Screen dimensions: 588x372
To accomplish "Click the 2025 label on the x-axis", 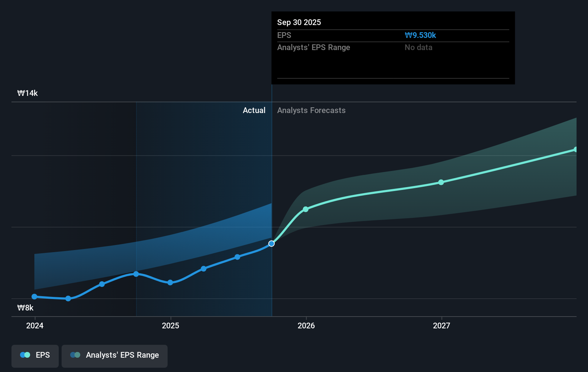I will click(x=170, y=325).
